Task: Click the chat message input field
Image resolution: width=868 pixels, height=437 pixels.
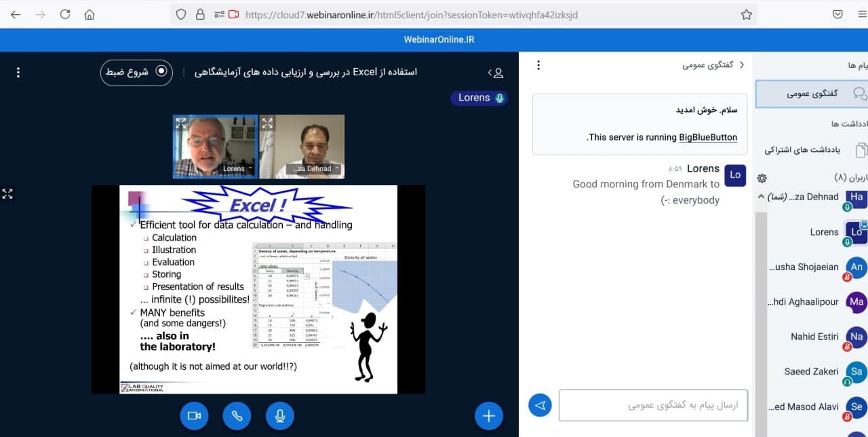Action: [653, 405]
